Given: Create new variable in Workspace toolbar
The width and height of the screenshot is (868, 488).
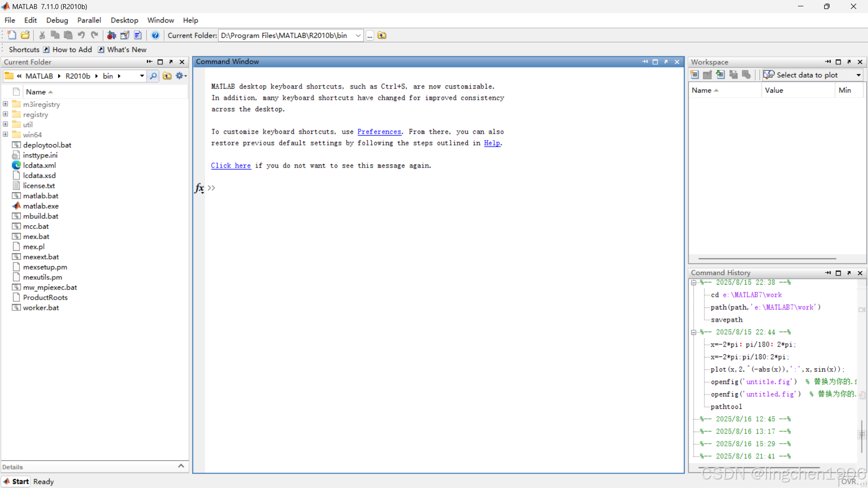Looking at the screenshot, I should coord(695,75).
